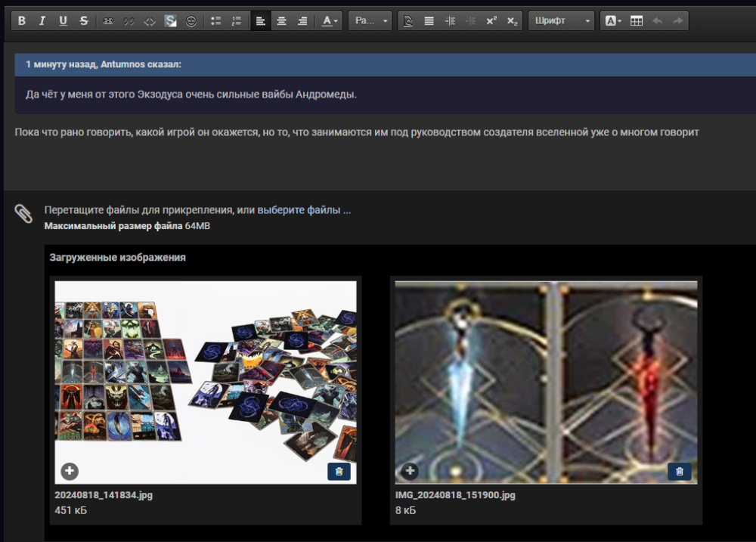Toggle bold formatting
The width and height of the screenshot is (756, 542).
22,21
